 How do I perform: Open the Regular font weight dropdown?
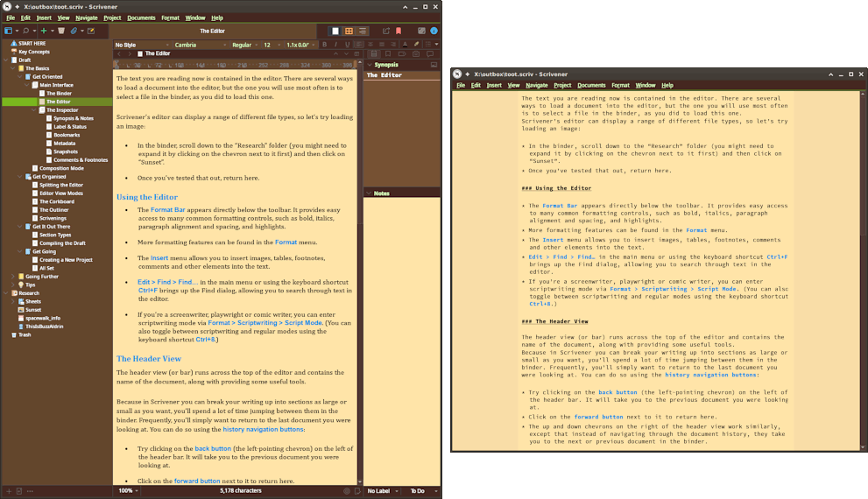[245, 45]
